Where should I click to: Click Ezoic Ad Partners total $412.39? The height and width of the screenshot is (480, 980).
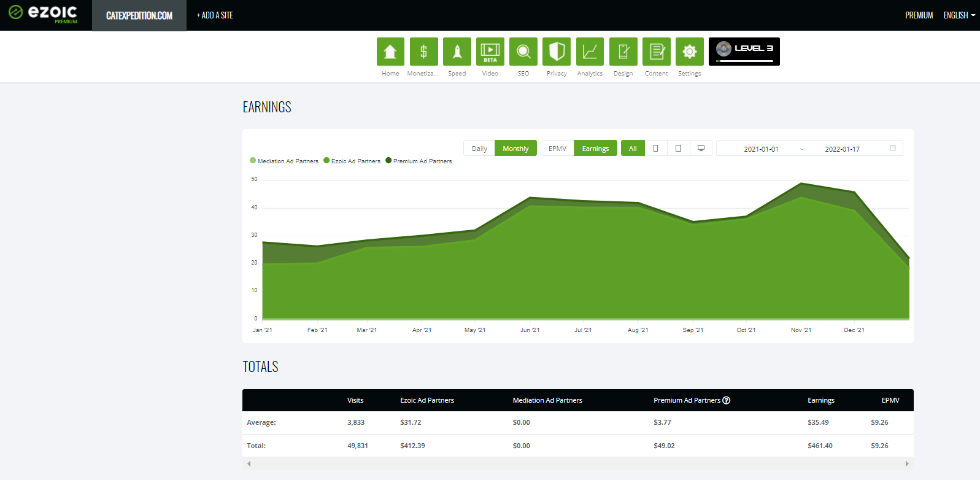coord(412,446)
